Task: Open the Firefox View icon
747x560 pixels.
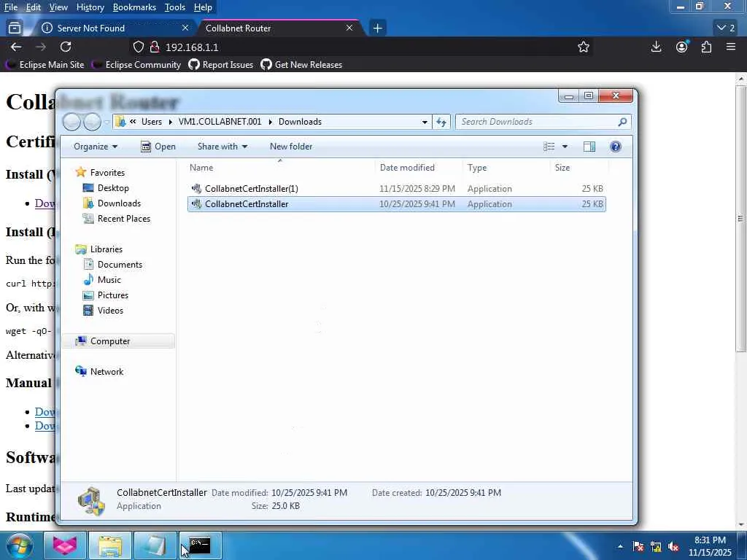Action: click(x=15, y=28)
